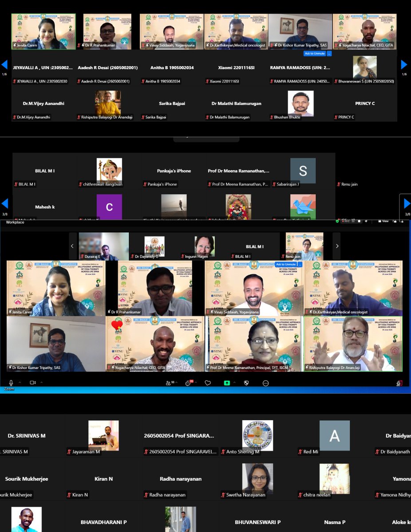This screenshot has height=532, width=411.
Task: Click the green Share Screen icon
Action: pyautogui.click(x=227, y=383)
